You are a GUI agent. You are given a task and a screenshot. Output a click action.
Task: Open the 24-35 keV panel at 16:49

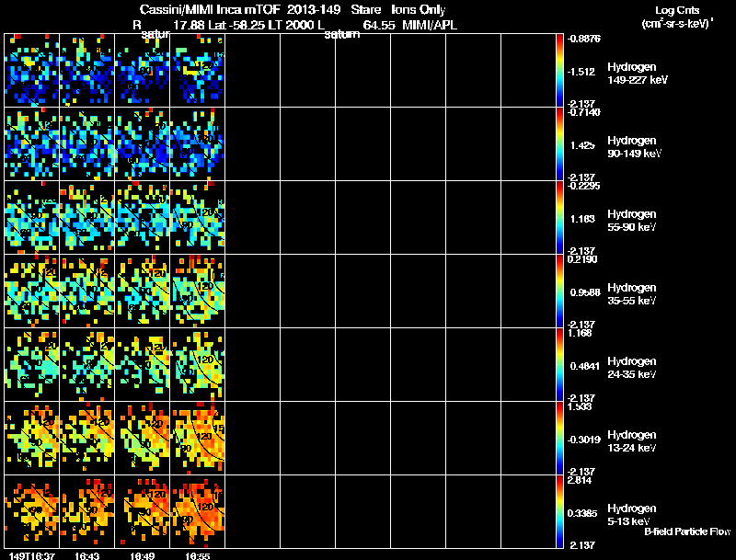[143, 364]
